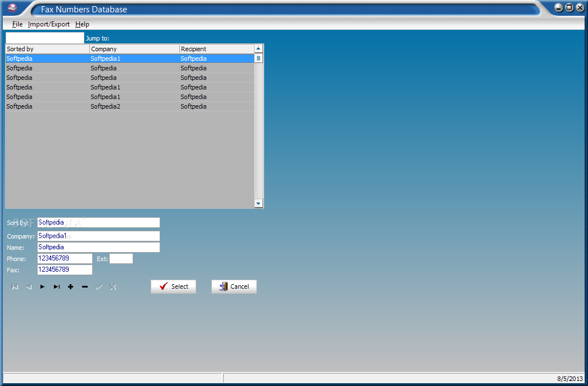Click the Phone number field

65,259
